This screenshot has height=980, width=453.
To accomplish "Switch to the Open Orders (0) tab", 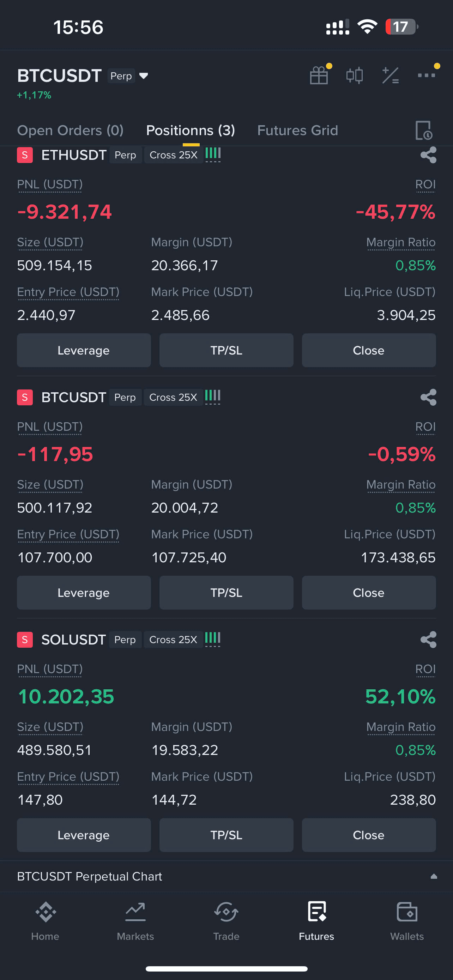I will pyautogui.click(x=70, y=131).
